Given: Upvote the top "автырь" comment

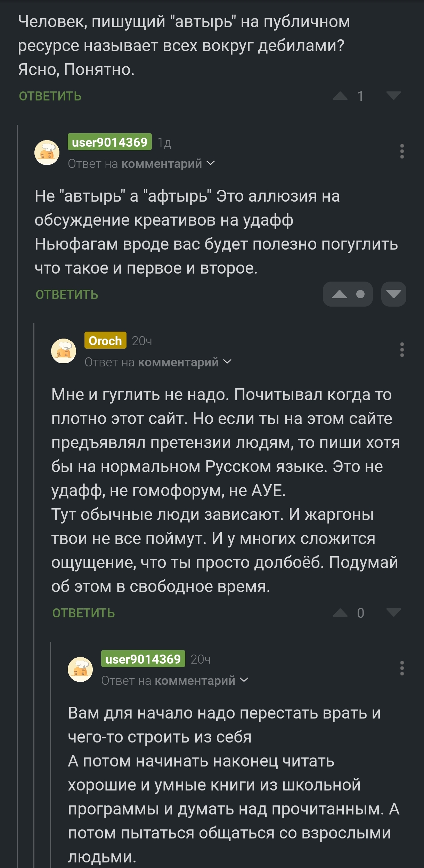Looking at the screenshot, I should tap(340, 96).
